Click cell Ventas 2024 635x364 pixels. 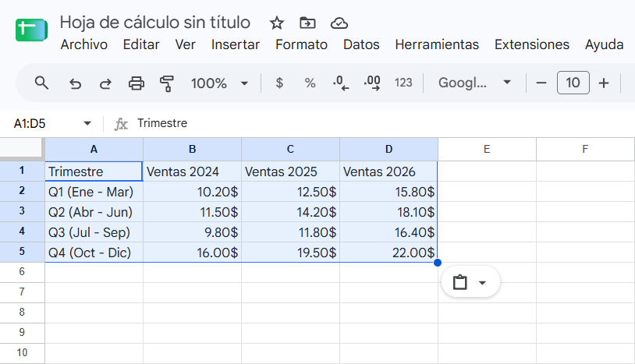click(x=193, y=171)
